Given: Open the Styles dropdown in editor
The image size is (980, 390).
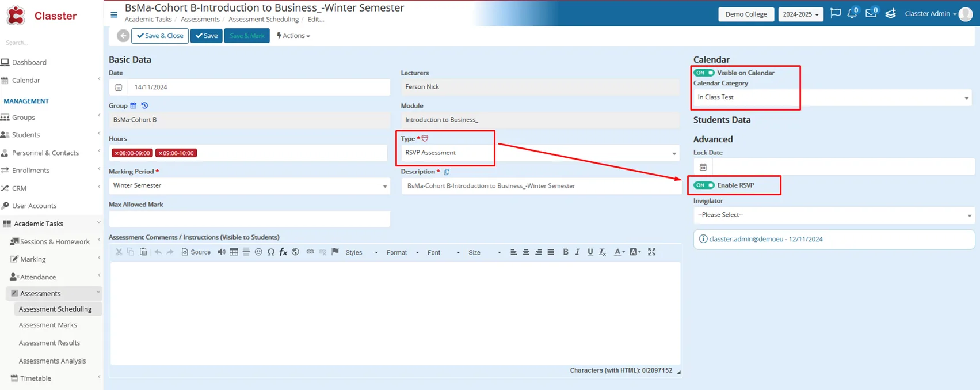Looking at the screenshot, I should pyautogui.click(x=361, y=252).
